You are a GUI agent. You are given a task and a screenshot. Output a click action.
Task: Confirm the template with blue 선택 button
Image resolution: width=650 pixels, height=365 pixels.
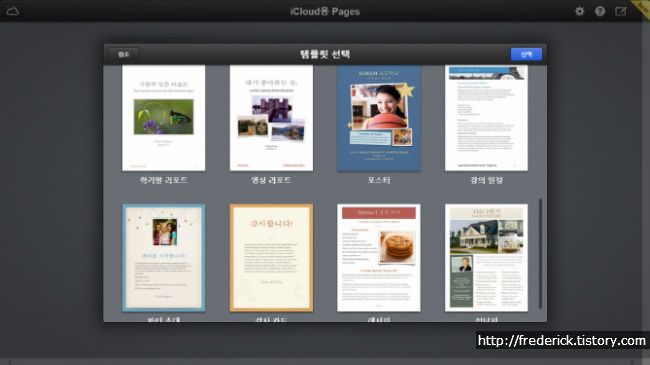526,54
